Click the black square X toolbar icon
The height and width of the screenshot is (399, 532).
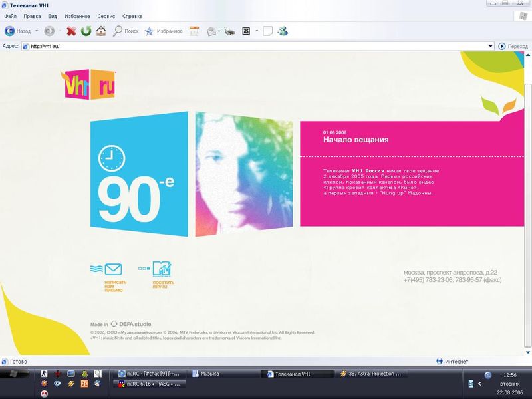pyautogui.click(x=246, y=31)
